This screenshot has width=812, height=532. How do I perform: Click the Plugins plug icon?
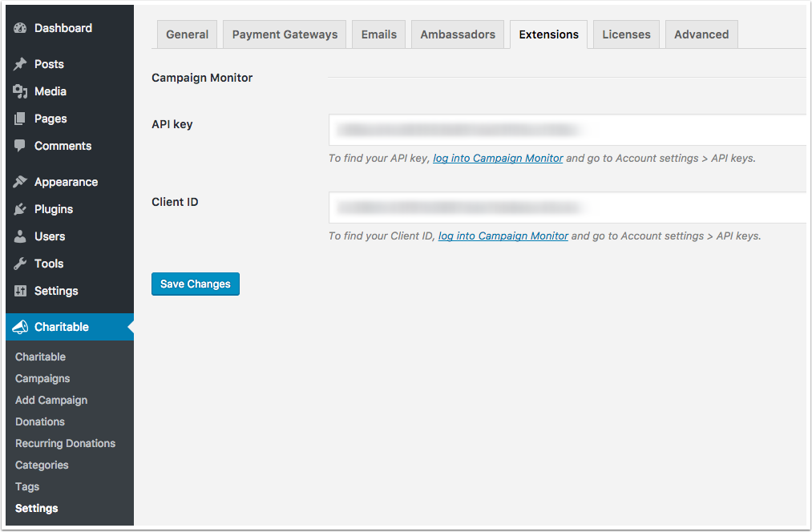[20, 209]
